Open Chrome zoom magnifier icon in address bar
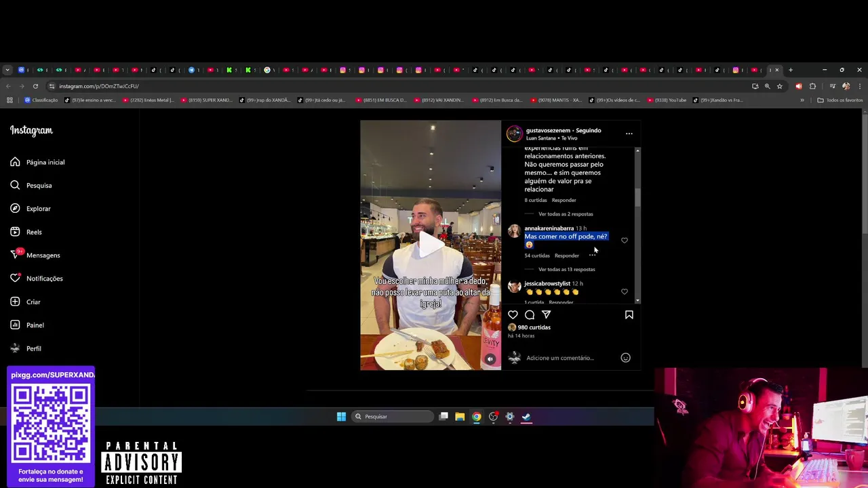The image size is (868, 488). click(x=768, y=86)
